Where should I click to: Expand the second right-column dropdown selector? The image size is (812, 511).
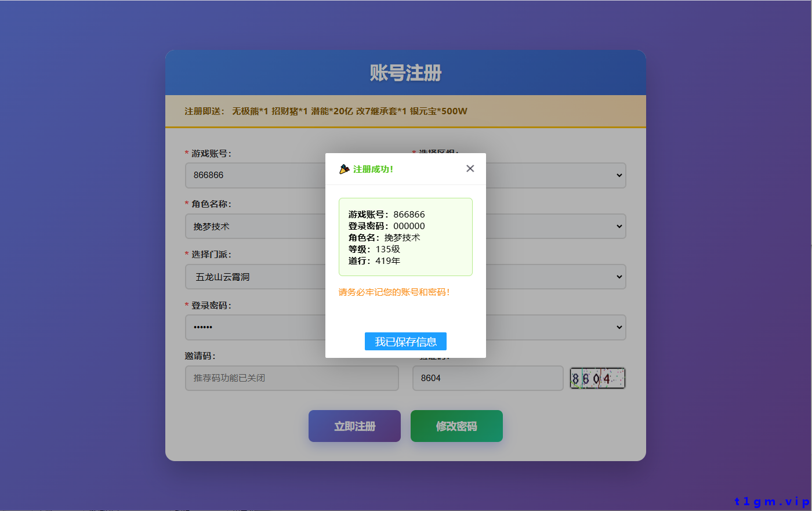tap(557, 226)
